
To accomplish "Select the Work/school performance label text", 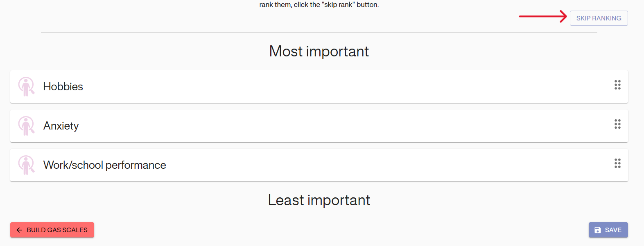I will pos(105,165).
